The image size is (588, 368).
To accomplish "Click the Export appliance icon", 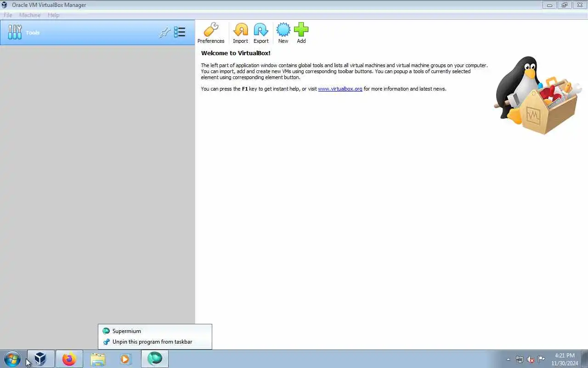I will coord(261,33).
